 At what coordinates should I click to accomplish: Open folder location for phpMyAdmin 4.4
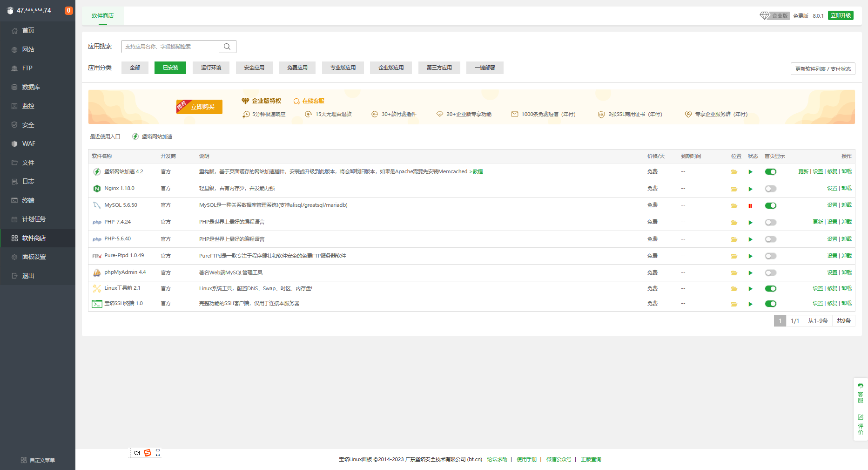(734, 272)
